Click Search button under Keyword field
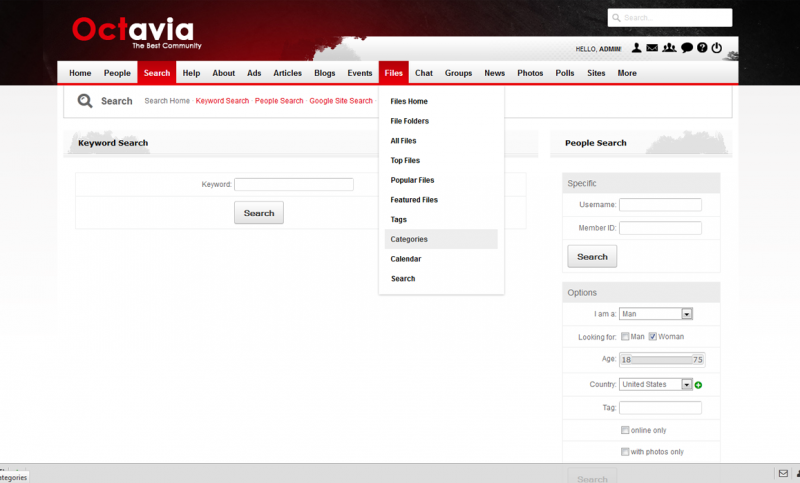The height and width of the screenshot is (483, 800). [259, 213]
